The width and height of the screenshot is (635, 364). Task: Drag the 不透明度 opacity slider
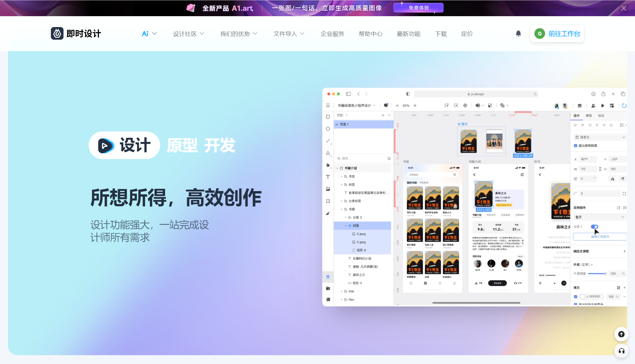(x=605, y=273)
